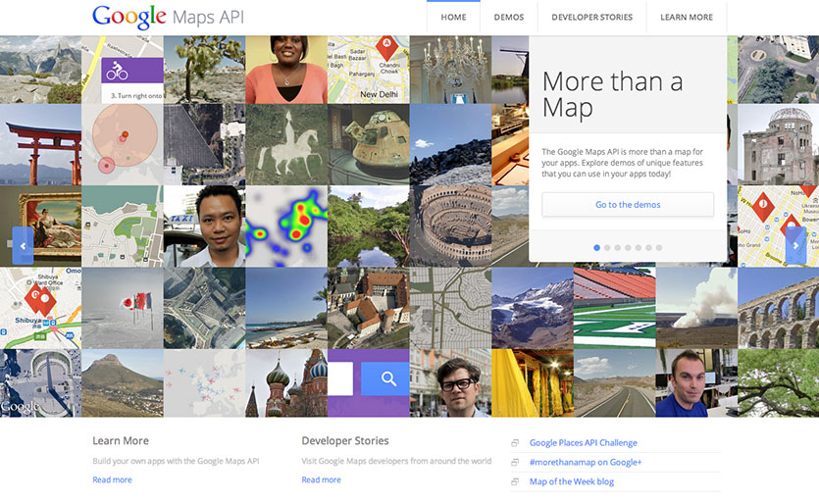The height and width of the screenshot is (504, 819).
Task: Click icon beside Map of the Week blog
Action: 515,481
